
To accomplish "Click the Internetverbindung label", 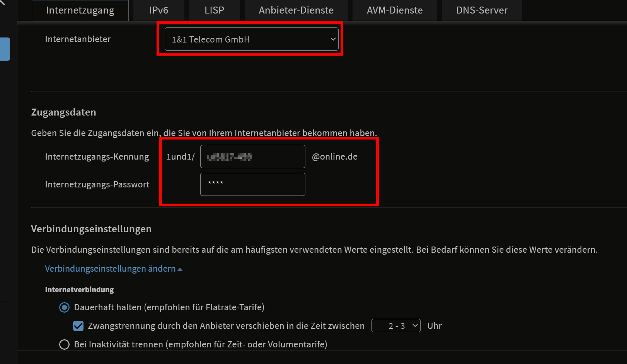I will (x=79, y=289).
